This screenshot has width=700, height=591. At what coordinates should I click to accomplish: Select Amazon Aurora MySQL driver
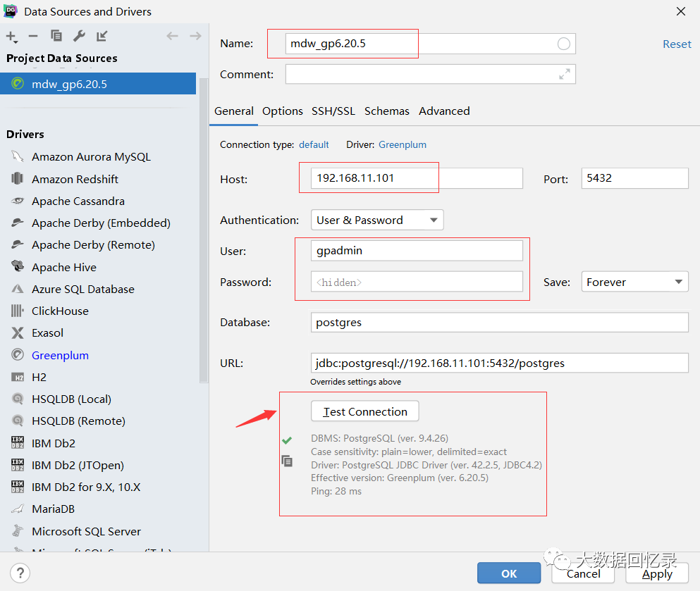tap(91, 157)
